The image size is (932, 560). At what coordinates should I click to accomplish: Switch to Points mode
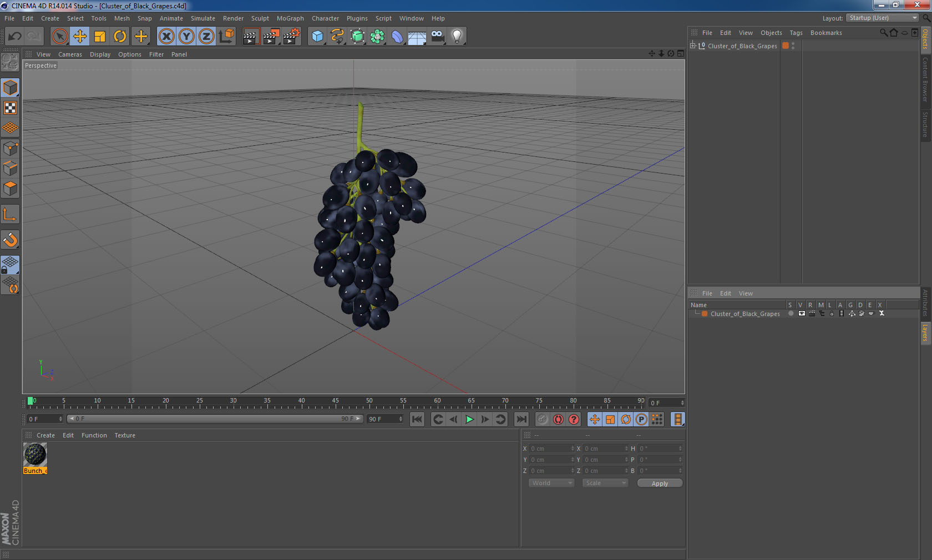click(10, 149)
